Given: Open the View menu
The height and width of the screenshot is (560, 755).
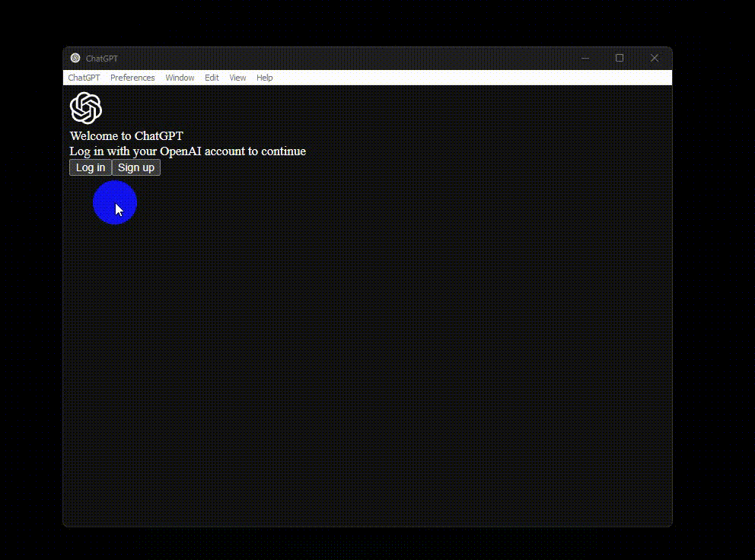Looking at the screenshot, I should point(237,78).
